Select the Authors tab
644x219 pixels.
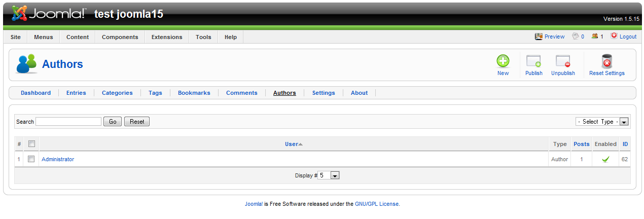coord(284,93)
